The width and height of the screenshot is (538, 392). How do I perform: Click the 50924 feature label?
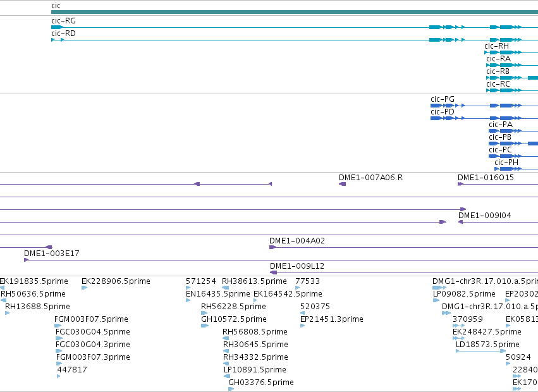pos(518,357)
